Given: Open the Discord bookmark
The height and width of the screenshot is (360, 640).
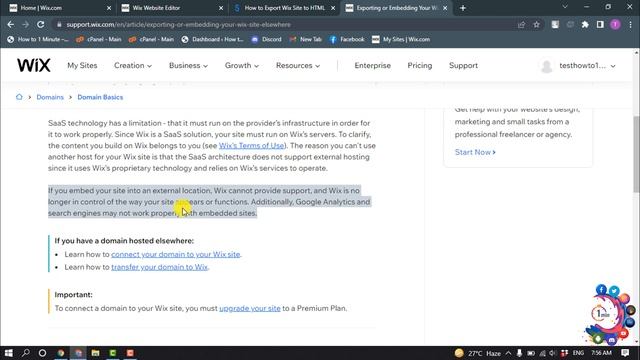Looking at the screenshot, I should click(267, 39).
